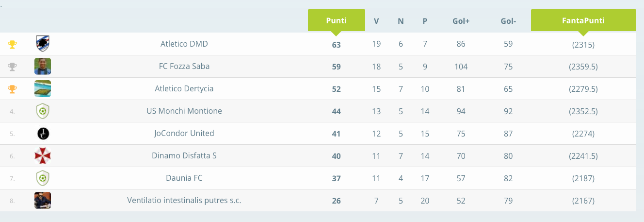Open the Atletico DMD team crest
Screen dimensions: 644x222
[x=43, y=44]
